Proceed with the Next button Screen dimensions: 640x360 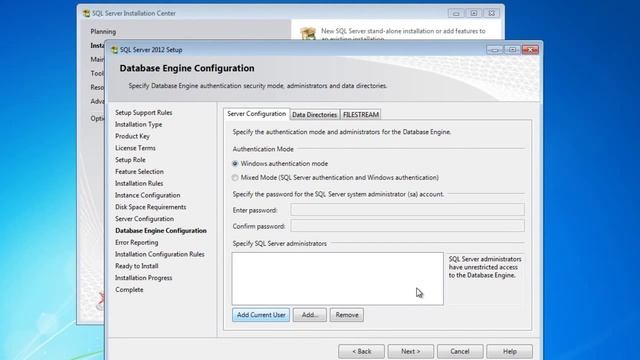411,351
